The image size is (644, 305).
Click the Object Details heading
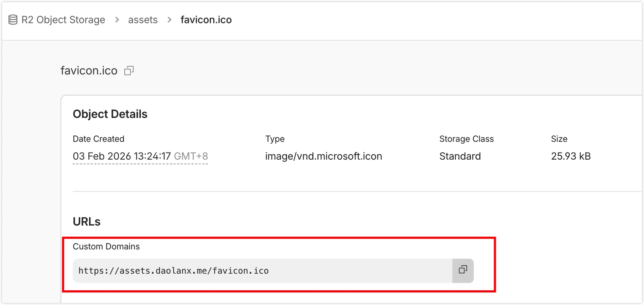point(110,114)
